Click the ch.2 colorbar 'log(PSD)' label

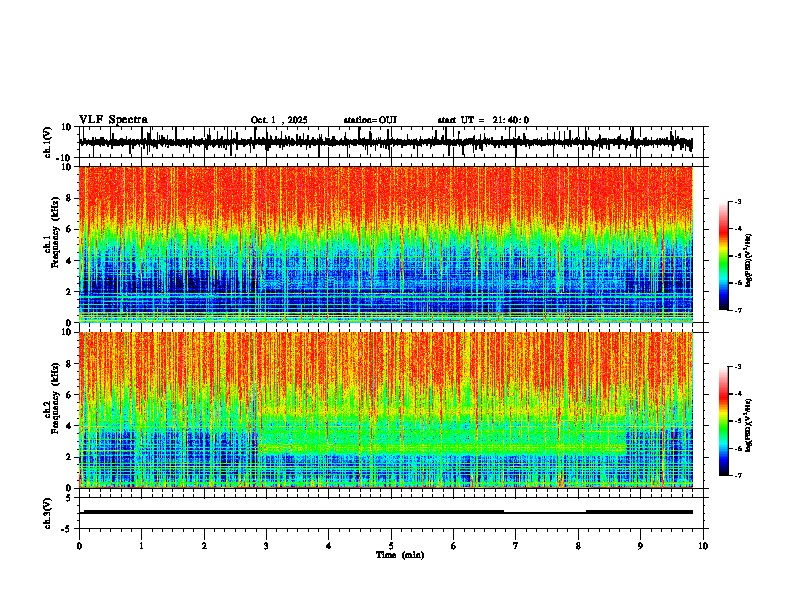pyautogui.click(x=749, y=425)
